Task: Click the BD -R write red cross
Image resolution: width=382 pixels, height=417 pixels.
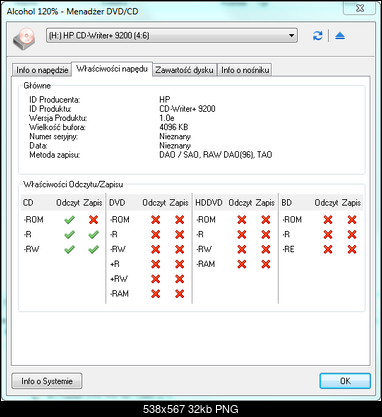Action: click(x=352, y=235)
